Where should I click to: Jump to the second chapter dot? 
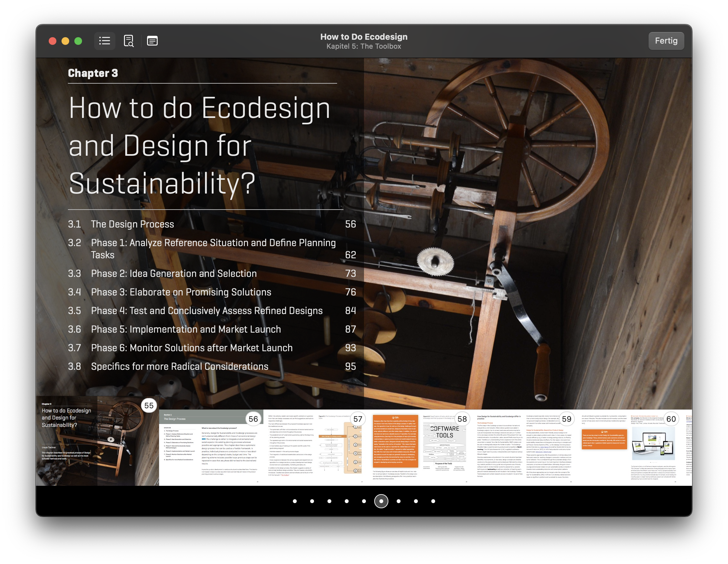coord(312,501)
